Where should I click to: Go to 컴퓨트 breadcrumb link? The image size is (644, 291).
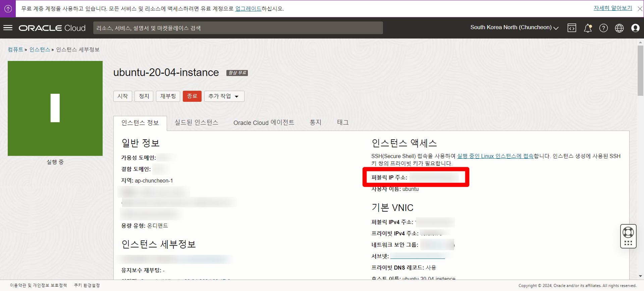point(15,50)
